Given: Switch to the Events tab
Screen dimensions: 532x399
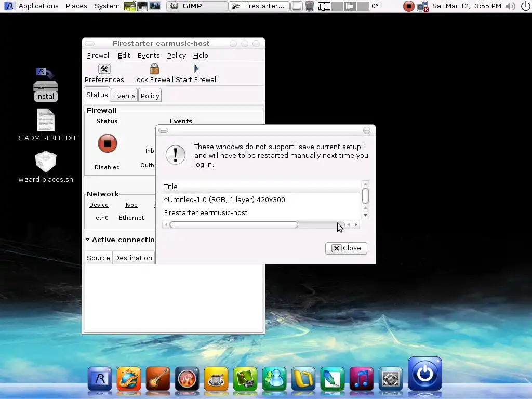Looking at the screenshot, I should tap(124, 96).
